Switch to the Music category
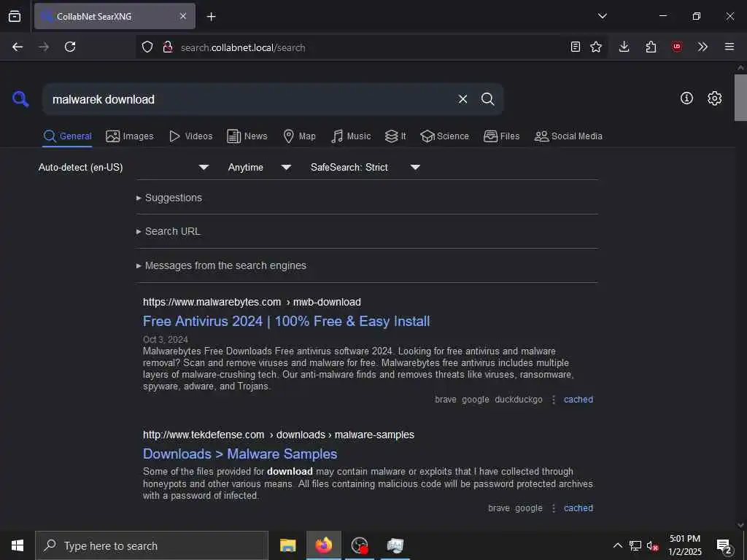Viewport: 747px width, 560px height. [x=351, y=136]
